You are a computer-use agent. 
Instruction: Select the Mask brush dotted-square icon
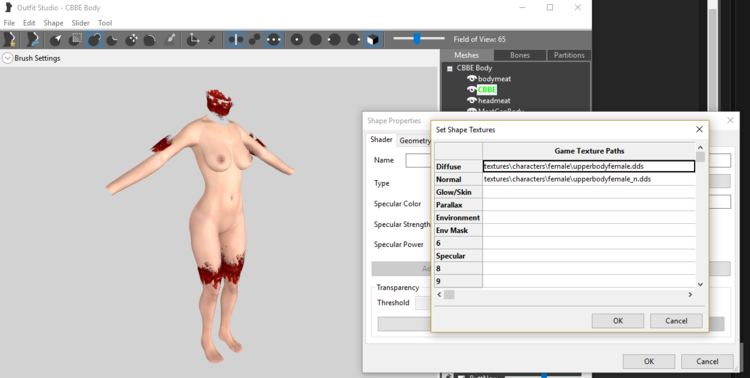[x=75, y=40]
